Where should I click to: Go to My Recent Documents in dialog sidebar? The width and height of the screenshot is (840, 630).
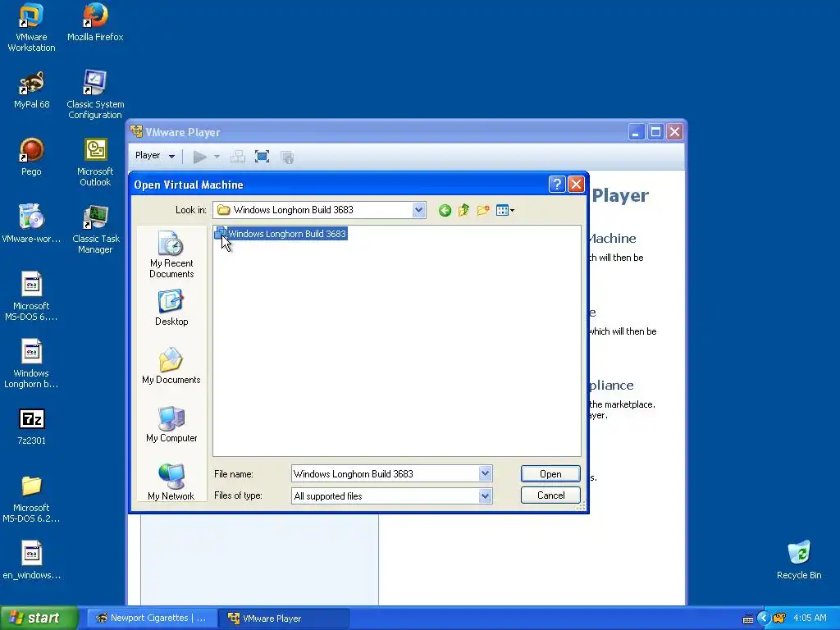(x=171, y=255)
